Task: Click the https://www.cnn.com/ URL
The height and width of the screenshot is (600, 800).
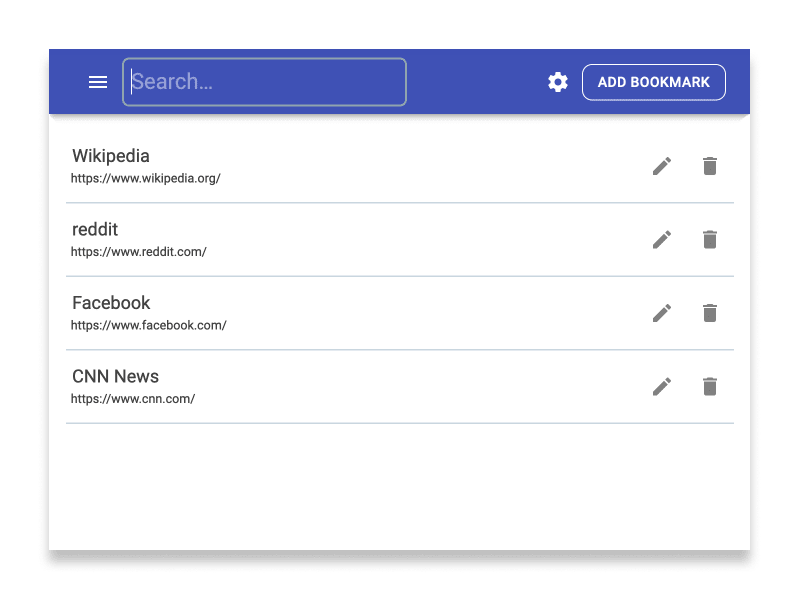Action: [x=133, y=399]
